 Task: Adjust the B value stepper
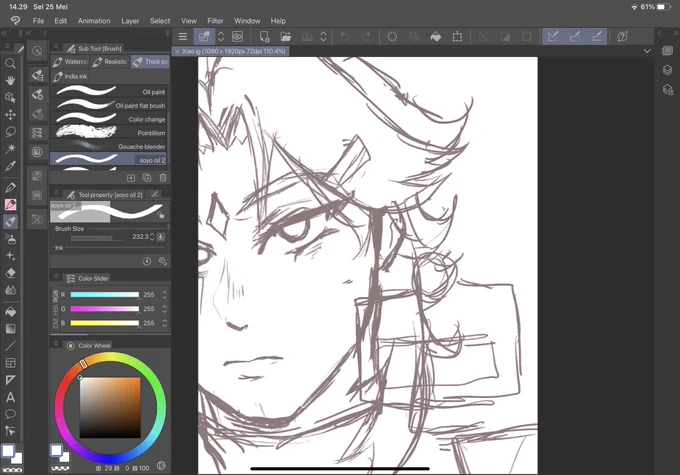pos(164,323)
